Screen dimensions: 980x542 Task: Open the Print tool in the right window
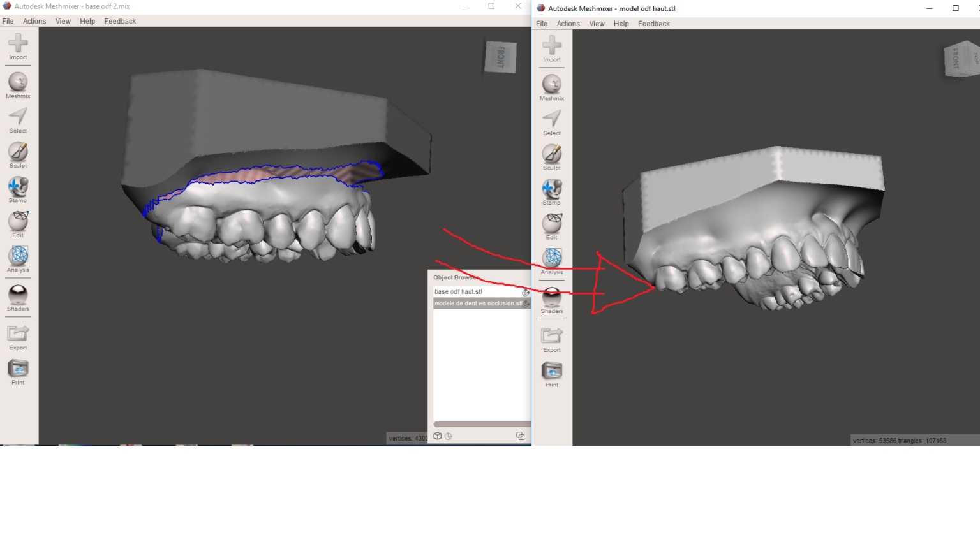pyautogui.click(x=551, y=370)
